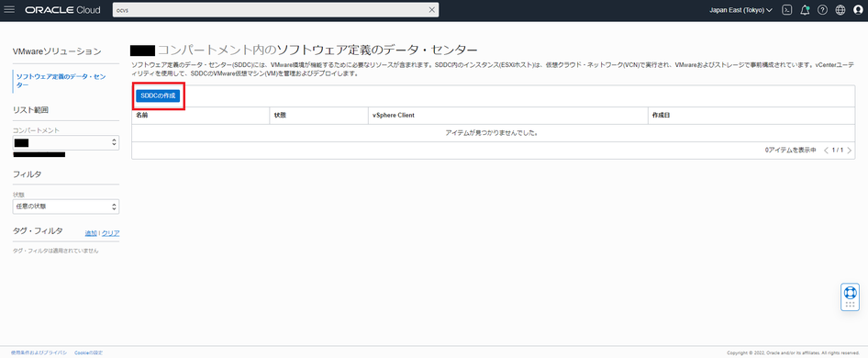Open the help question mark icon

[823, 10]
